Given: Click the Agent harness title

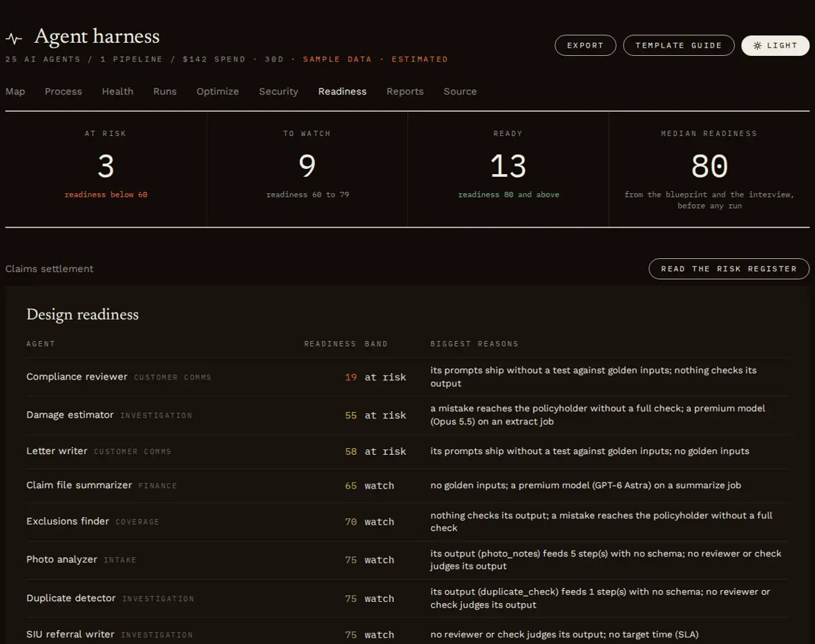Looking at the screenshot, I should [x=97, y=37].
